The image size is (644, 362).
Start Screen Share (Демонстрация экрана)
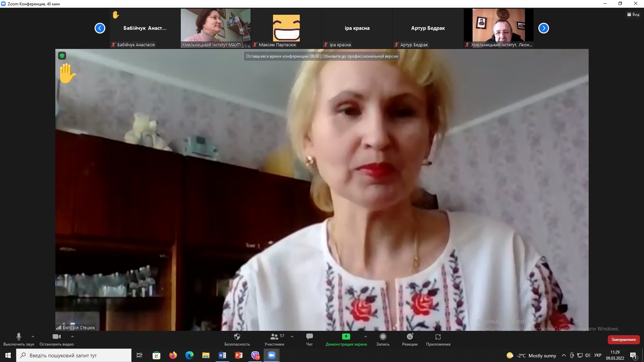346,337
